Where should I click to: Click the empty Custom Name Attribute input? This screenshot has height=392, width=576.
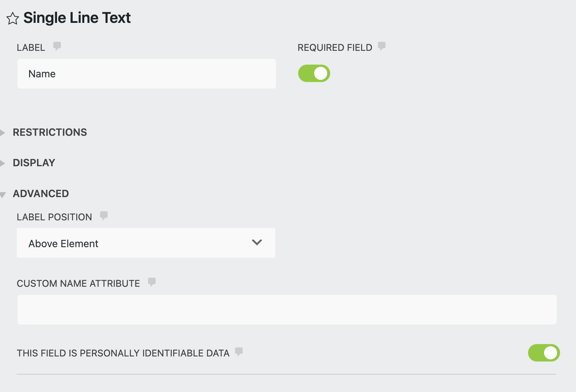tap(287, 310)
